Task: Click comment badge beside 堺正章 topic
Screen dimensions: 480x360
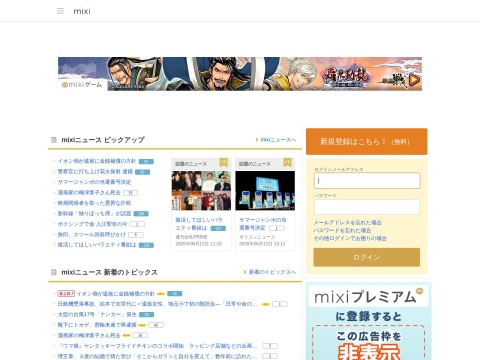Action: click(270, 356)
